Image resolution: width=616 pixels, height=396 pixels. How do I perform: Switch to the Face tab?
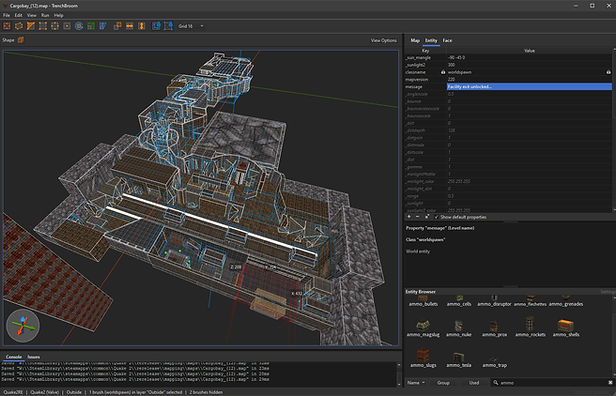[447, 40]
